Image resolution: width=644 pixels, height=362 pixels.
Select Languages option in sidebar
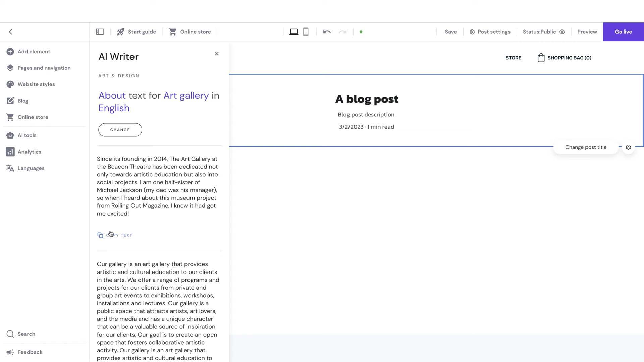[x=31, y=168]
